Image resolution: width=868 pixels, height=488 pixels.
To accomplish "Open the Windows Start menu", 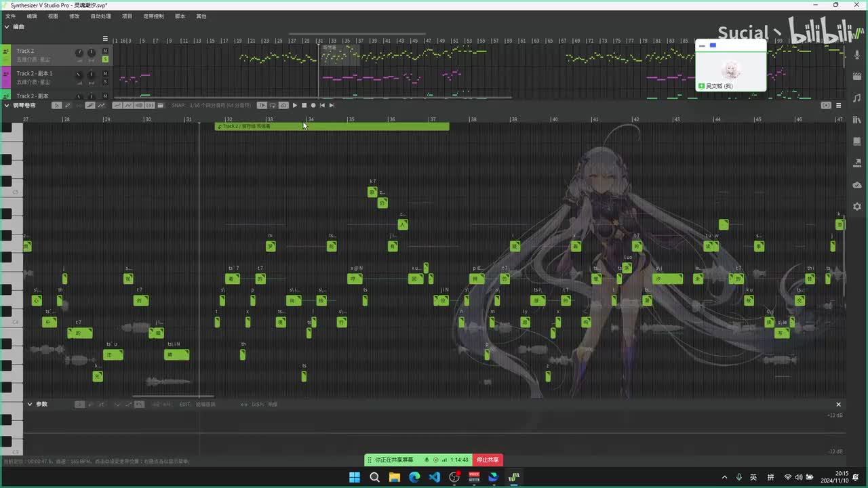I will (355, 477).
